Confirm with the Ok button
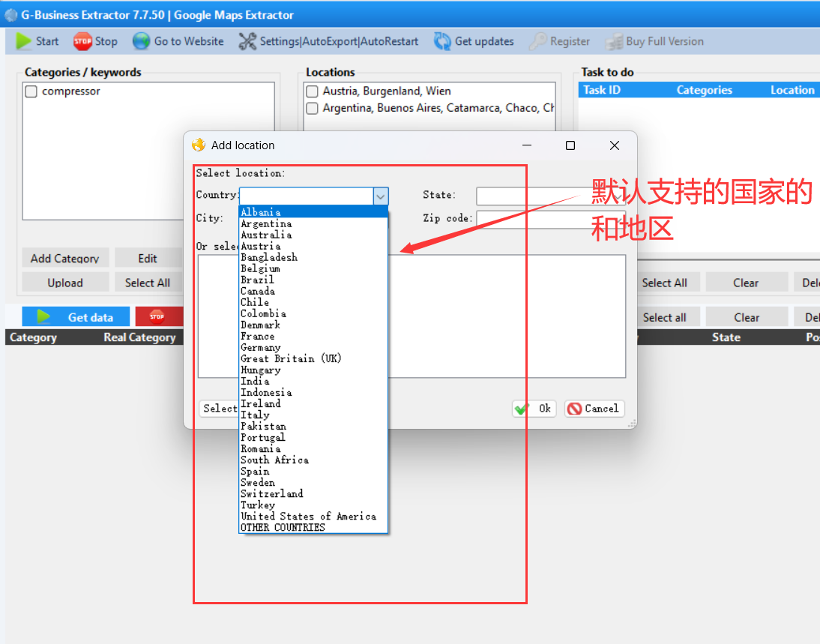820x644 pixels. 534,409
